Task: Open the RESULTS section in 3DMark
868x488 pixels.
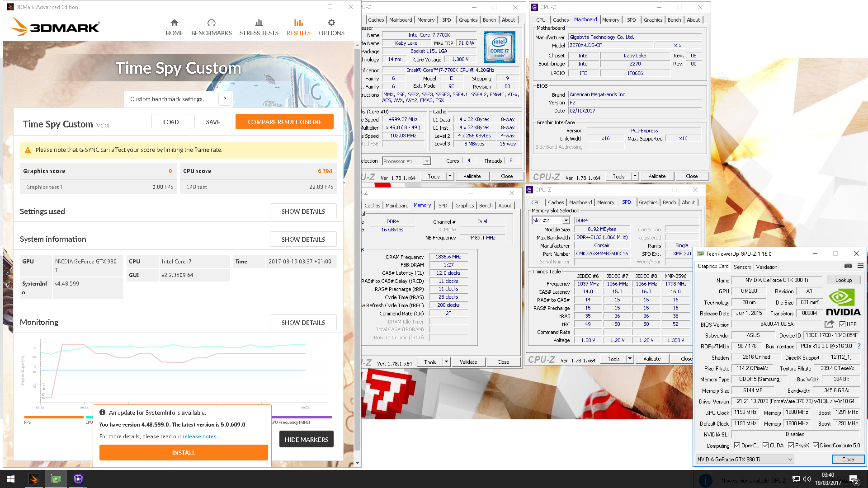Action: pyautogui.click(x=298, y=28)
